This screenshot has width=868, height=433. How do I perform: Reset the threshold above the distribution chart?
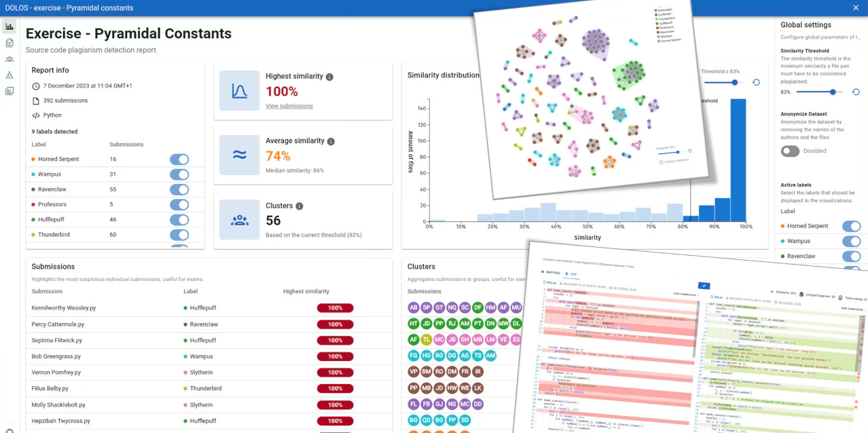pos(756,82)
